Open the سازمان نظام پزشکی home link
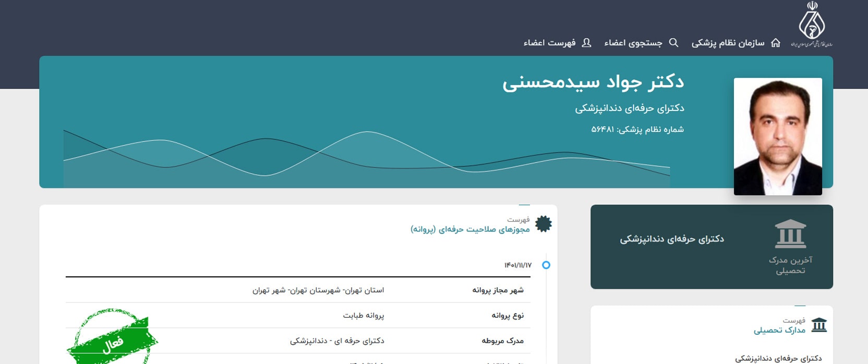This screenshot has width=868, height=364. click(728, 43)
